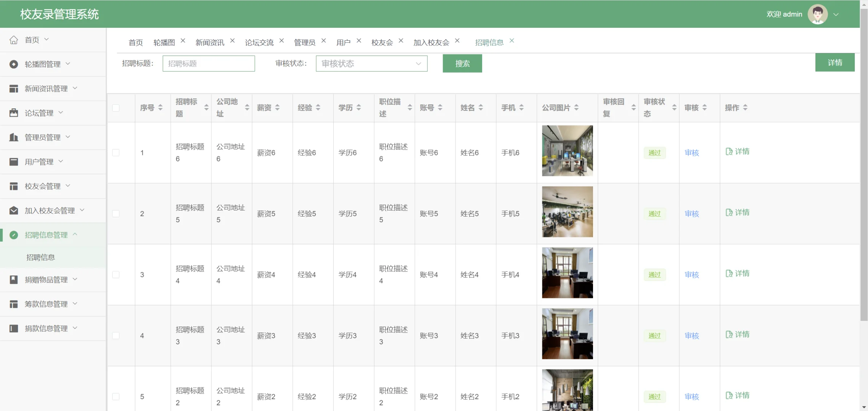
Task: Click the 论坛管理 briefcase icon
Action: [14, 113]
